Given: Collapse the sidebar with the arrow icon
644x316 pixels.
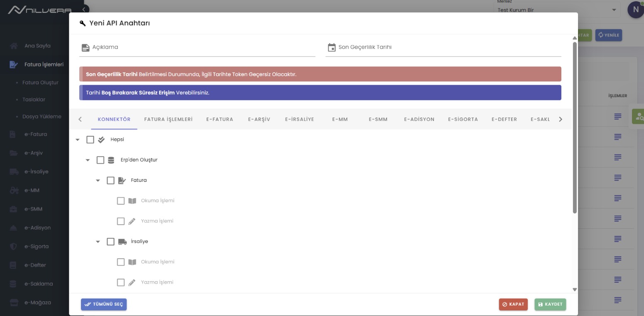Looking at the screenshot, I should (x=84, y=9).
